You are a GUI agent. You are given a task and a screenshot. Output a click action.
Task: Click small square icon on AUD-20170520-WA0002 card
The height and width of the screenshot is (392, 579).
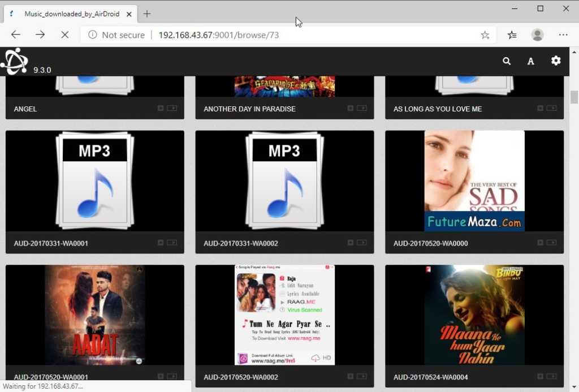pos(351,377)
